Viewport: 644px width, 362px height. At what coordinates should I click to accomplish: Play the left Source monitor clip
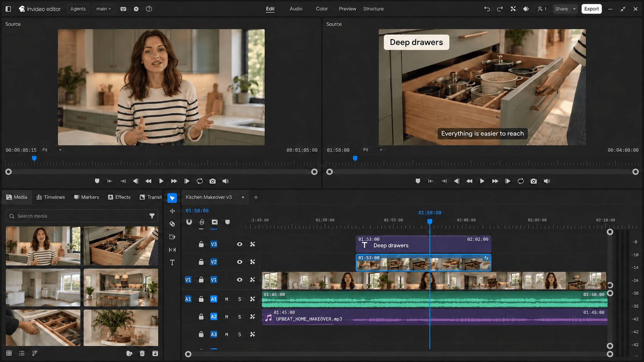tap(161, 181)
